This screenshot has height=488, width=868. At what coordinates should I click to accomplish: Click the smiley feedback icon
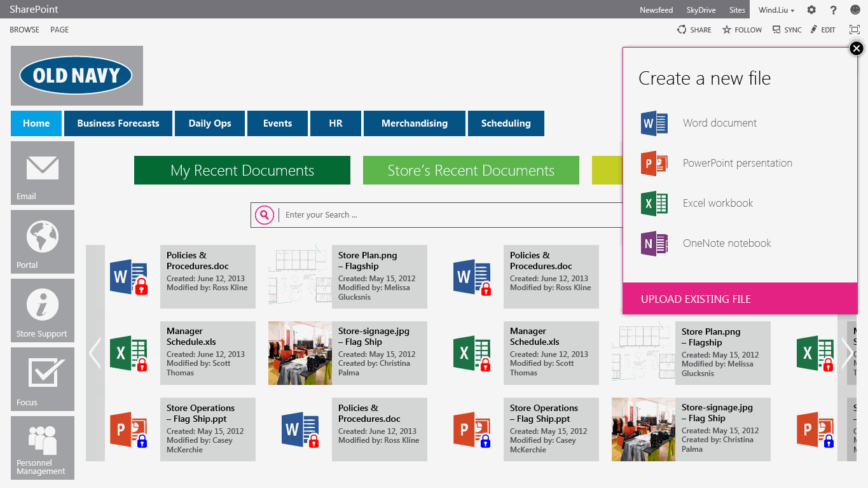(x=855, y=10)
